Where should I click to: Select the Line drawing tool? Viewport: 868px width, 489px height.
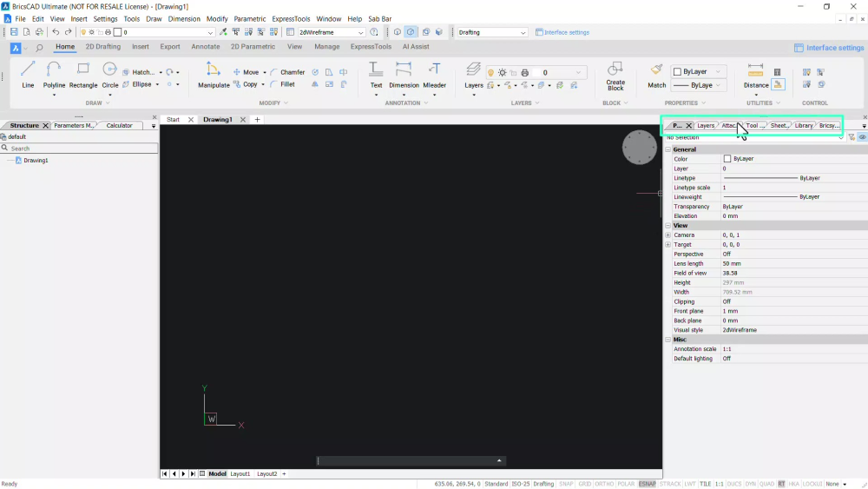tap(28, 75)
